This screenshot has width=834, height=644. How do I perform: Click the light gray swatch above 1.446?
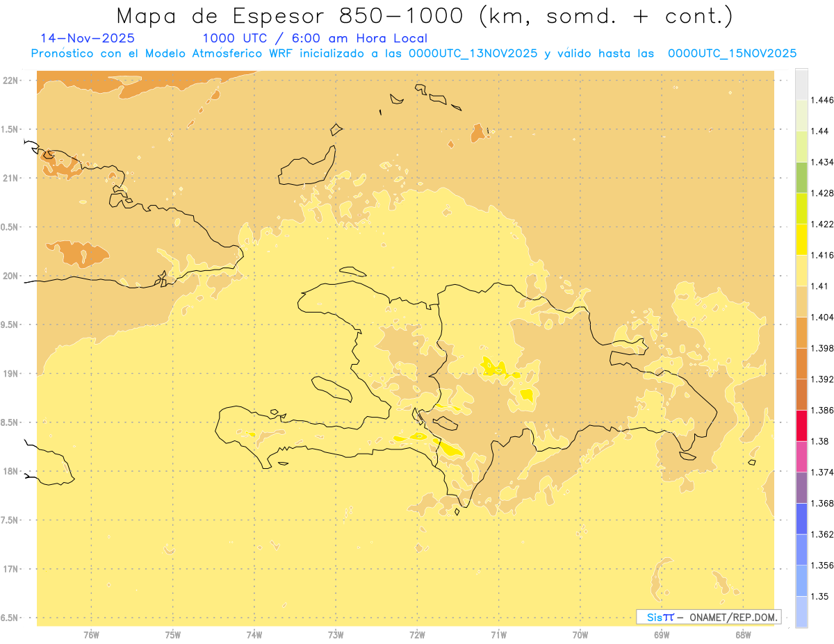(x=801, y=84)
